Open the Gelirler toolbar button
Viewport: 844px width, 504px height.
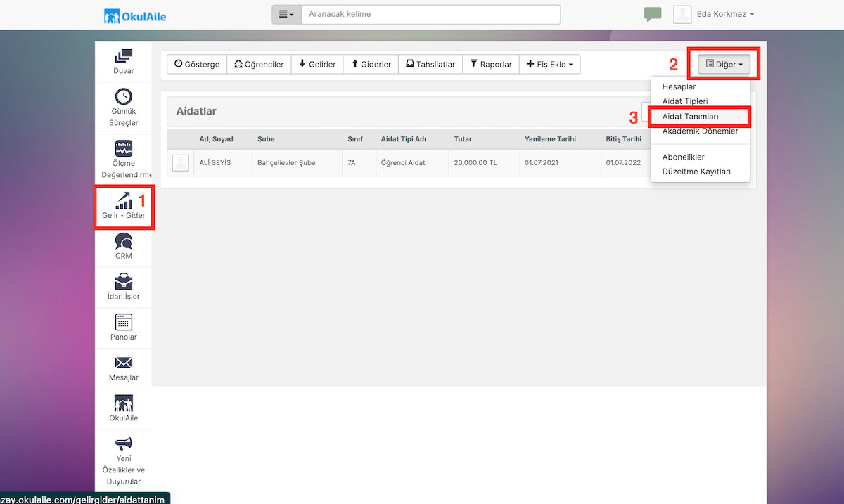pos(317,64)
